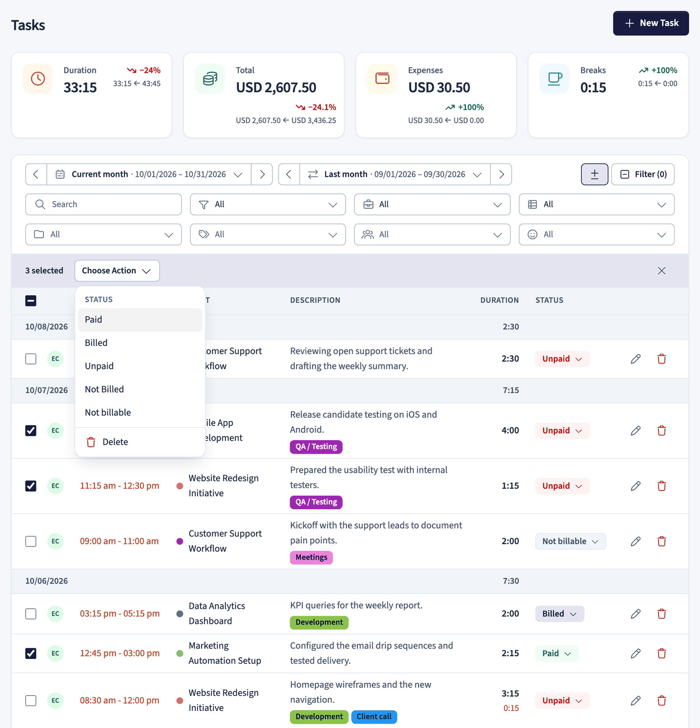This screenshot has width=700, height=728.
Task: Edit the Marketing Automation Setup task
Action: pyautogui.click(x=636, y=653)
